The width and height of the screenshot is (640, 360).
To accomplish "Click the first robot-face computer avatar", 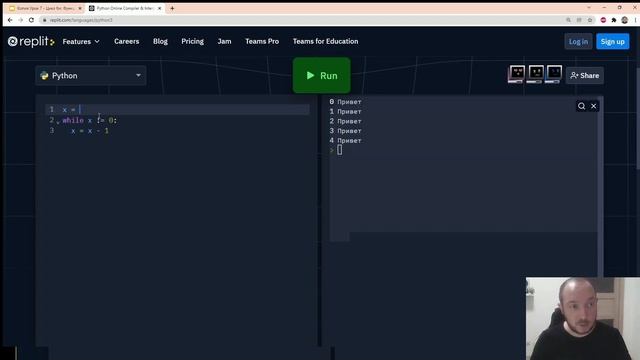I will [x=517, y=74].
